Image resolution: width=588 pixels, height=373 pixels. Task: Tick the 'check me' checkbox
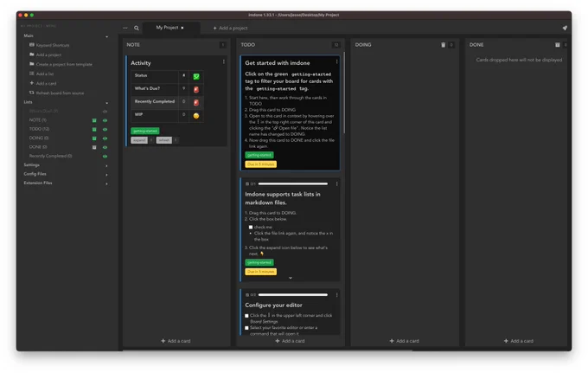[x=251, y=227]
